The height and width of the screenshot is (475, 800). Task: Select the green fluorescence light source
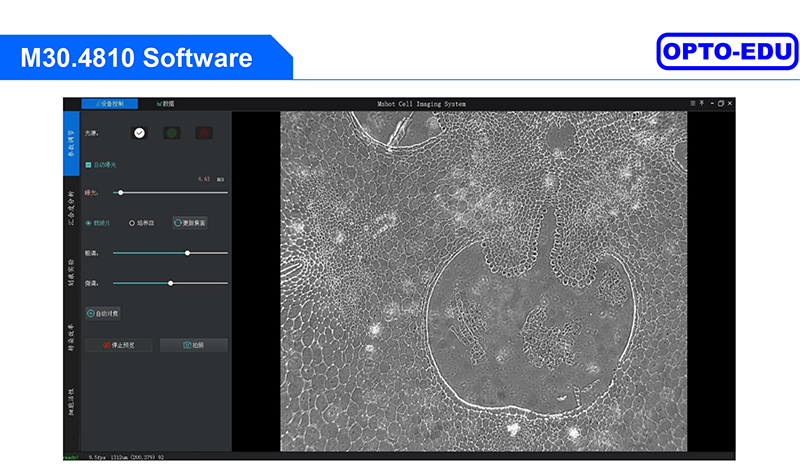tap(172, 133)
